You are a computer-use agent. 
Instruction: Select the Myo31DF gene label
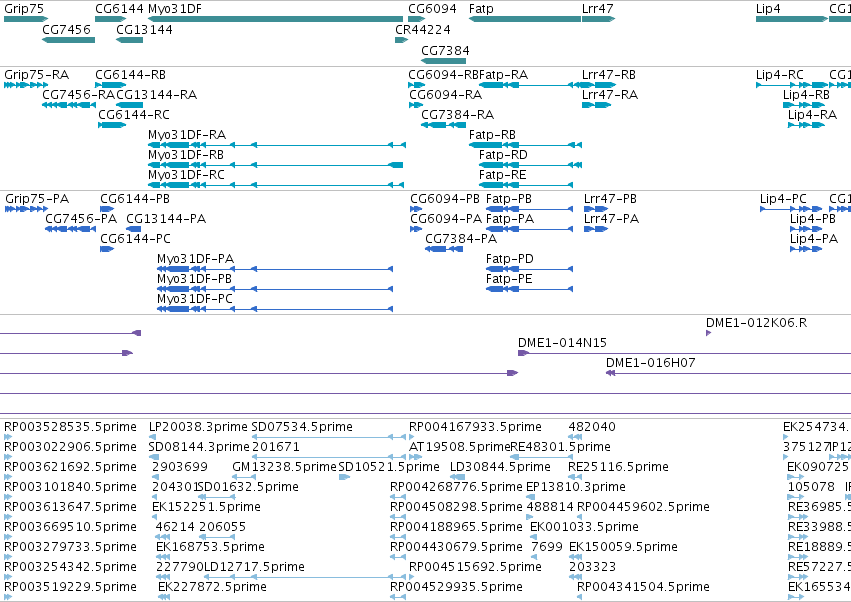[x=175, y=9]
